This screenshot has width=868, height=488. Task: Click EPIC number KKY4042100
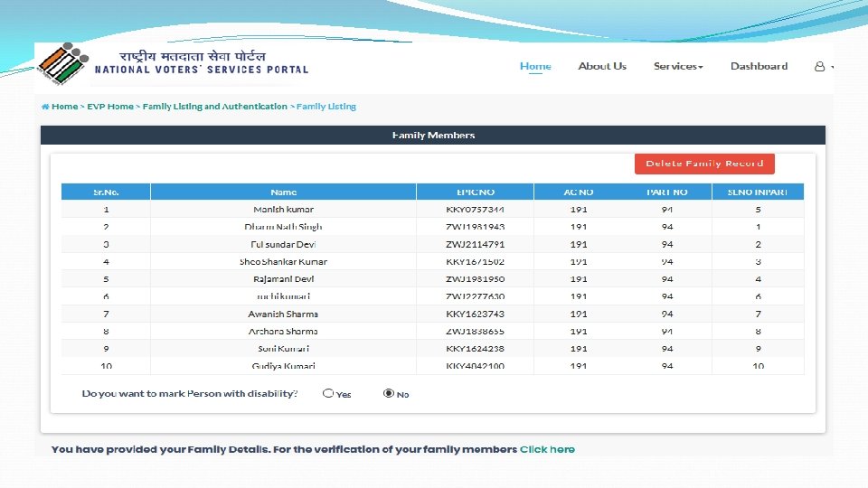475,366
